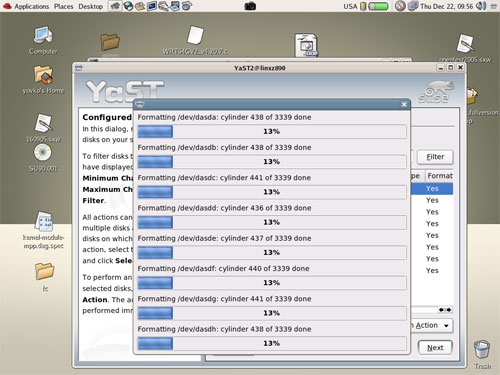Open the WRT54GV2 file icon on desktop

point(195,35)
